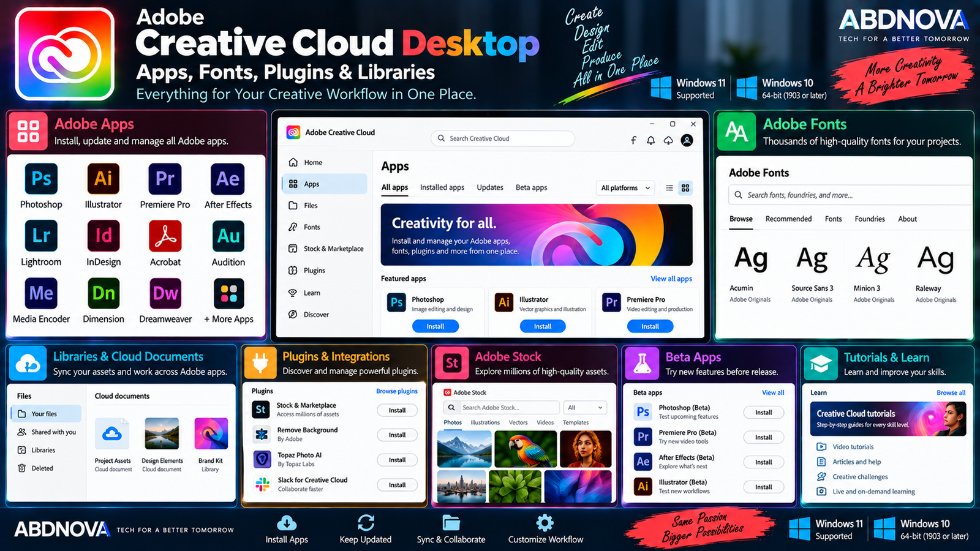
Task: Click the Audition app icon
Action: 228,236
